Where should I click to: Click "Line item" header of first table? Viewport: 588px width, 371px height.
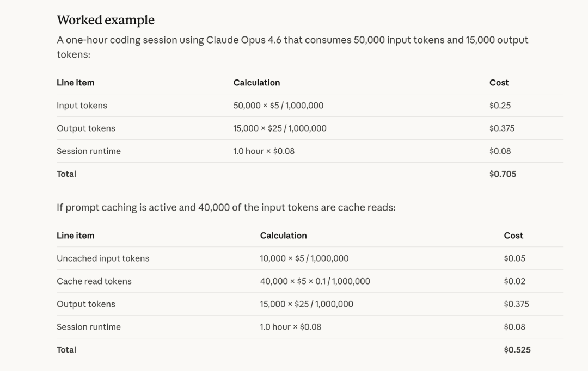point(76,83)
